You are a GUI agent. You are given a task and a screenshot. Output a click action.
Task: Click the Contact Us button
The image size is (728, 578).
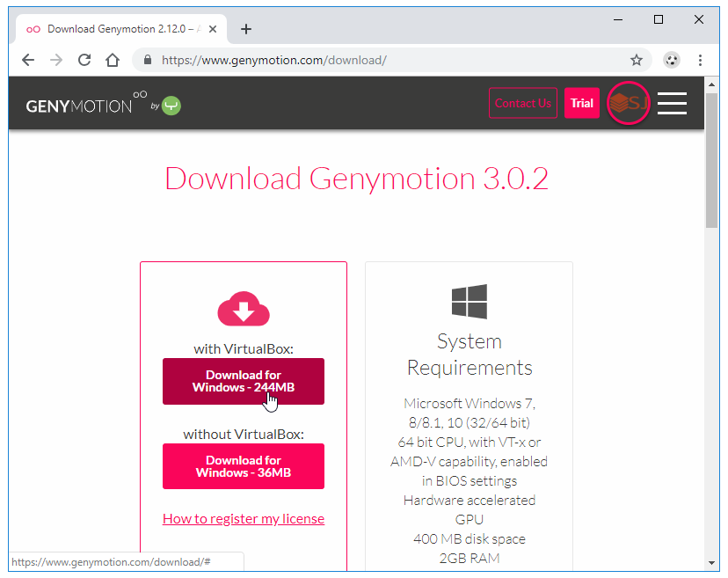pyautogui.click(x=522, y=103)
